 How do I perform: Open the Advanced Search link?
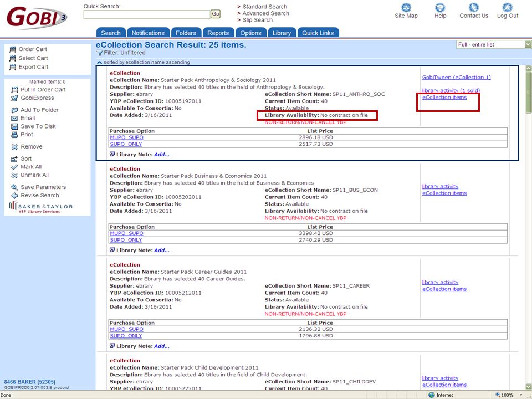point(266,13)
